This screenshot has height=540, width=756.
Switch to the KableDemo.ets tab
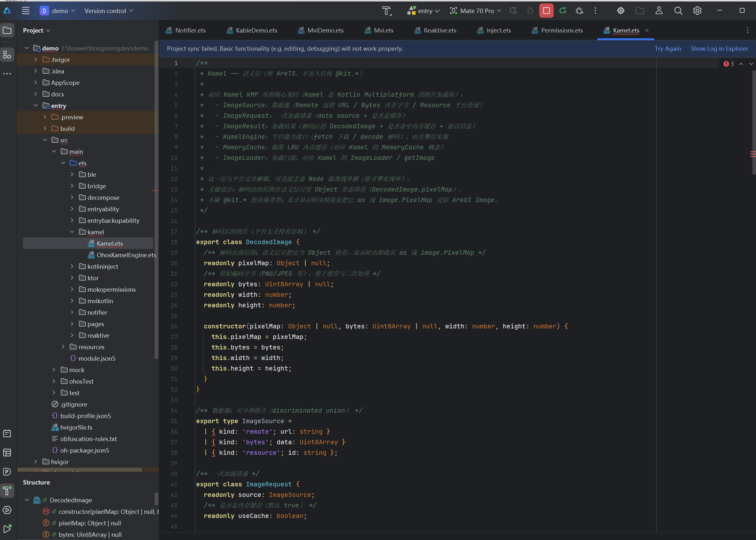[x=252, y=31]
